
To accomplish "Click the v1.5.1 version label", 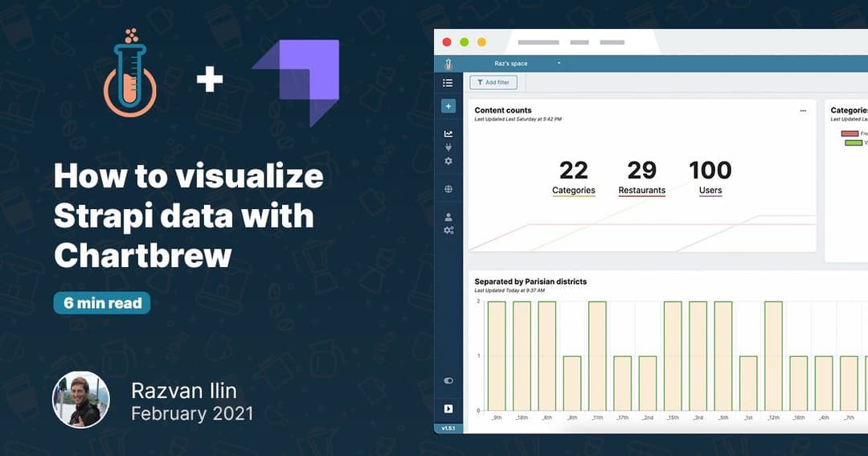I will pyautogui.click(x=448, y=429).
